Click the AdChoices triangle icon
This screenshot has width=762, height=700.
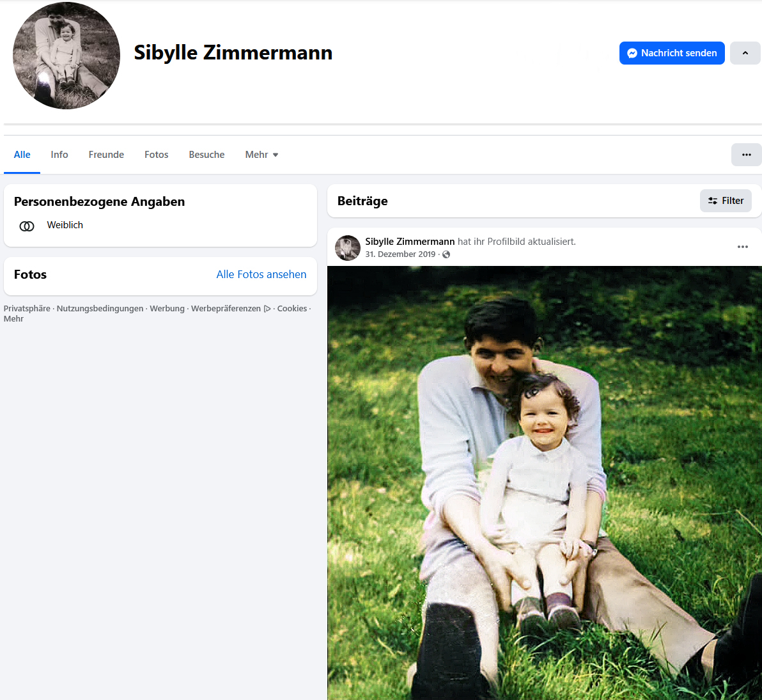267,309
